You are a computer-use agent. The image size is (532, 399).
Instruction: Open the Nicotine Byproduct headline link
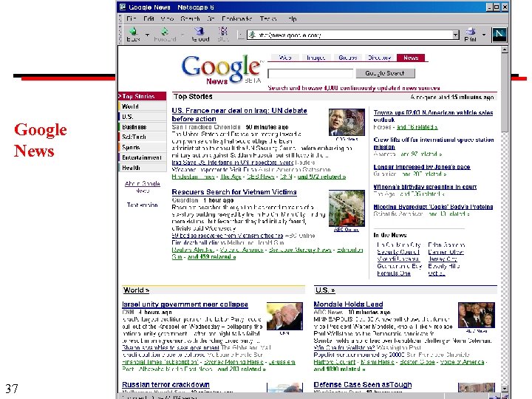point(433,207)
